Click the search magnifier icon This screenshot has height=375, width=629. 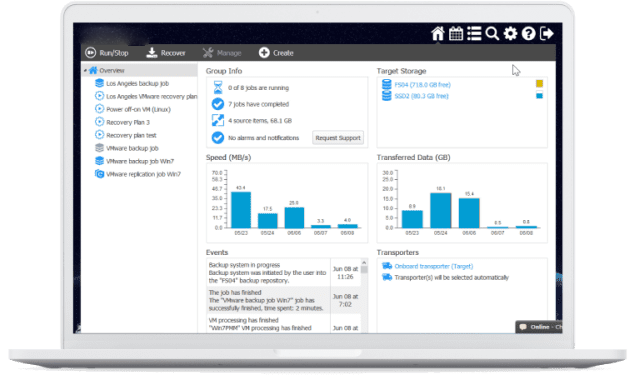coord(492,34)
